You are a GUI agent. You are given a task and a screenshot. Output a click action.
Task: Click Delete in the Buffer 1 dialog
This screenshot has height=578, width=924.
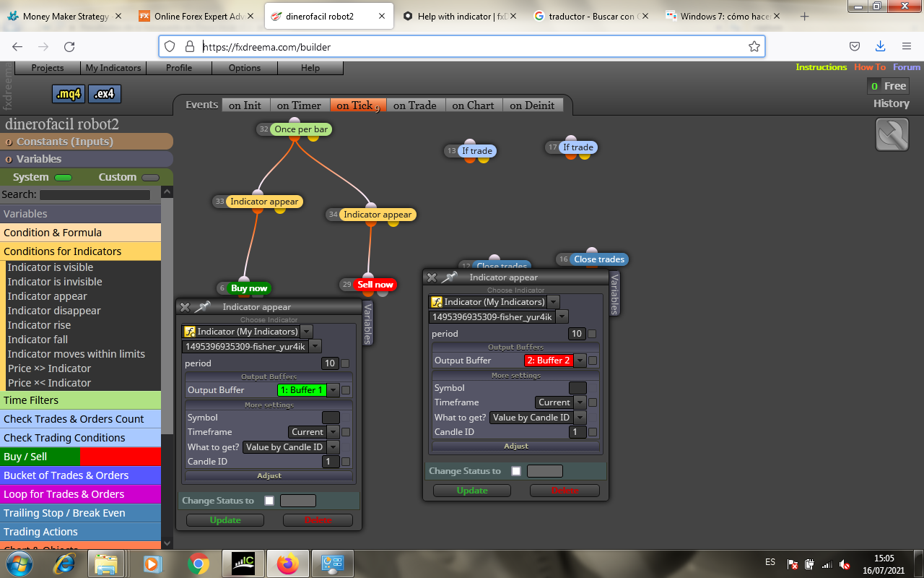(x=318, y=520)
